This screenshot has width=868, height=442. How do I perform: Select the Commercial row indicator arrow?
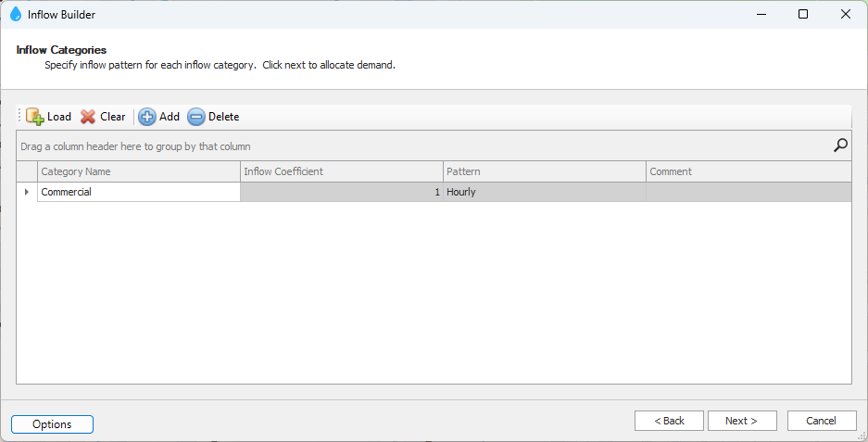tap(27, 192)
